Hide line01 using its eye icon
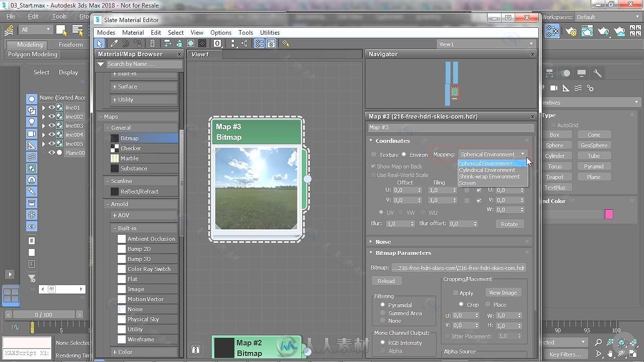 pos(51,107)
